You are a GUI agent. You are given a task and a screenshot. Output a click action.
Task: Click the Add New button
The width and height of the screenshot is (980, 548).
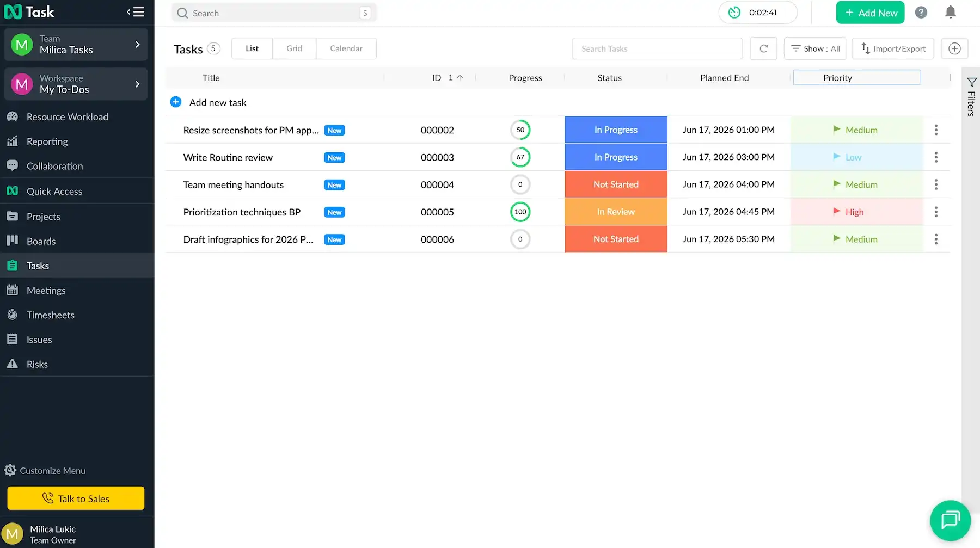point(870,13)
